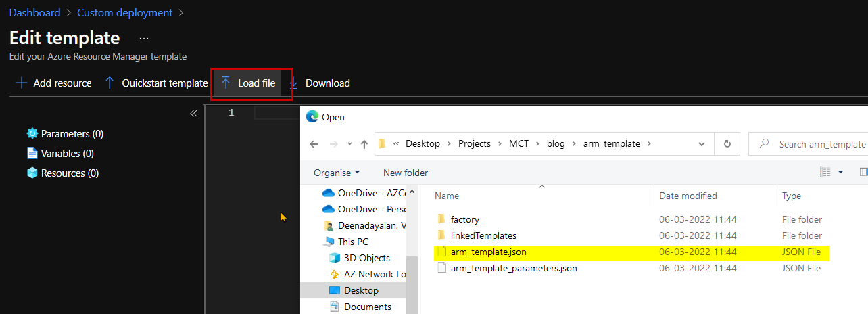The image size is (868, 314).
Task: Open the recent locations dropdown arrow
Action: pyautogui.click(x=349, y=144)
